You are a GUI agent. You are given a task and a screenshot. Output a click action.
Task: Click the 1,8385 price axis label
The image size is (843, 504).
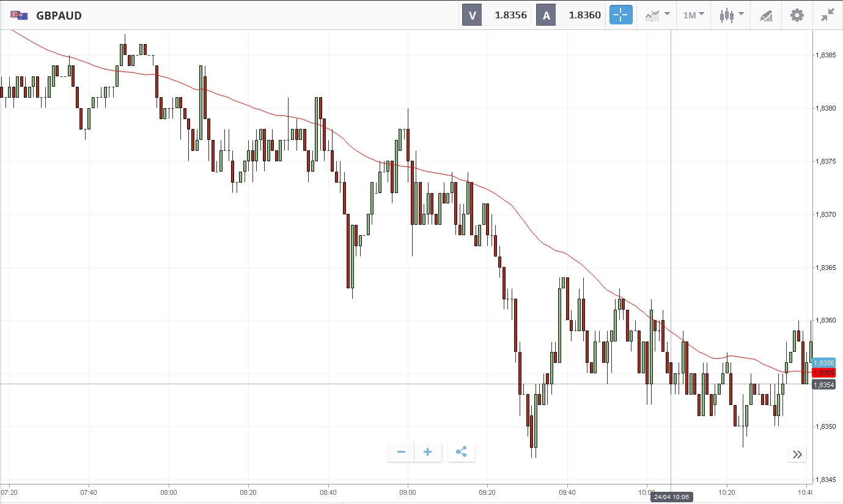tap(826, 55)
